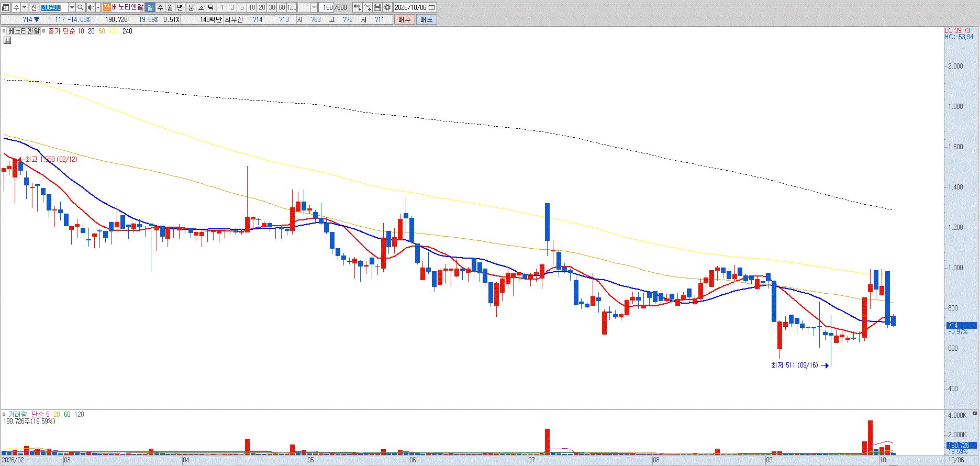Switch to tick (틱) chart period

click(x=211, y=7)
